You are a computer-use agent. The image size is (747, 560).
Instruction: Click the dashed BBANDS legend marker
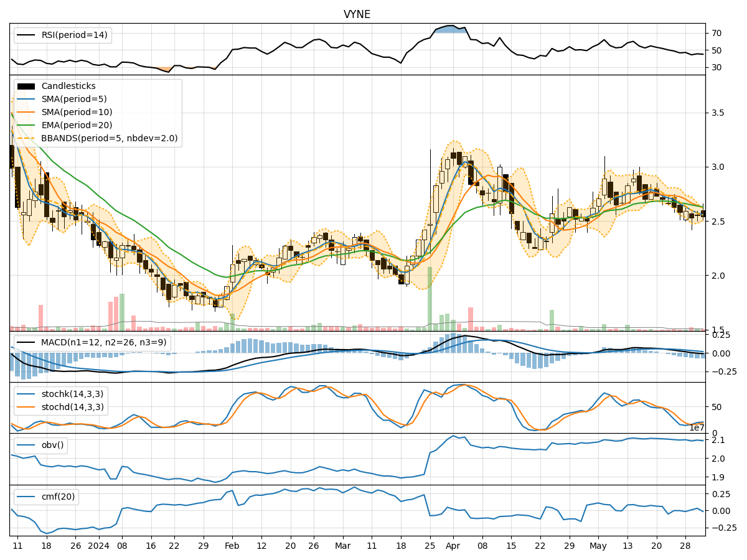(26, 139)
